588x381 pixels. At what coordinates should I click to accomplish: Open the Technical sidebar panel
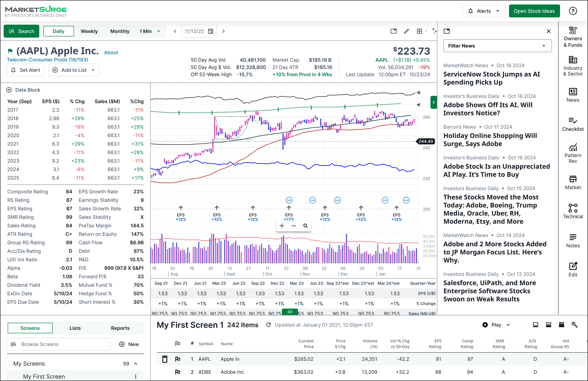click(x=572, y=211)
